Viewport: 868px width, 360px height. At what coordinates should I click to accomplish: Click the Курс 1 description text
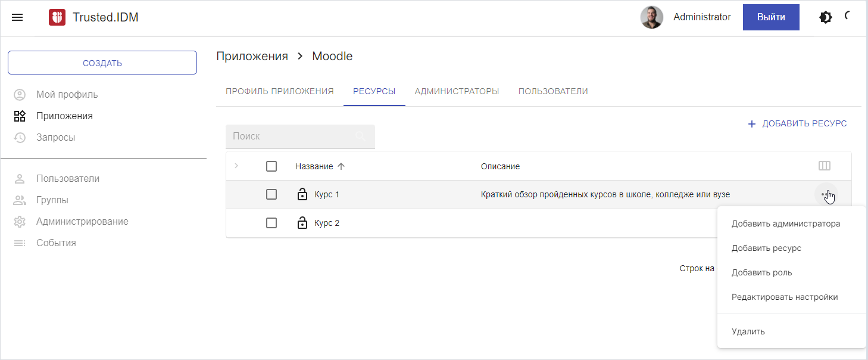[605, 194]
